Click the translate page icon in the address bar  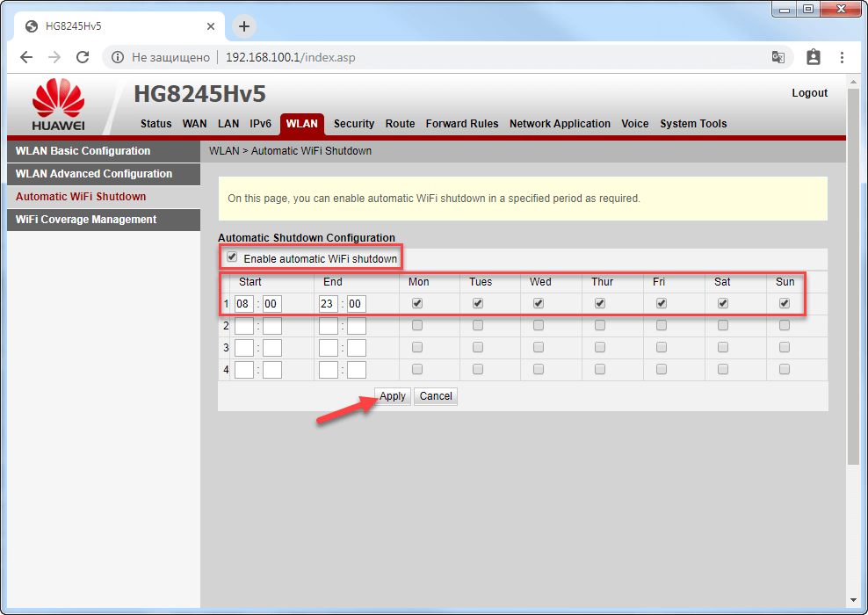pyautogui.click(x=778, y=57)
